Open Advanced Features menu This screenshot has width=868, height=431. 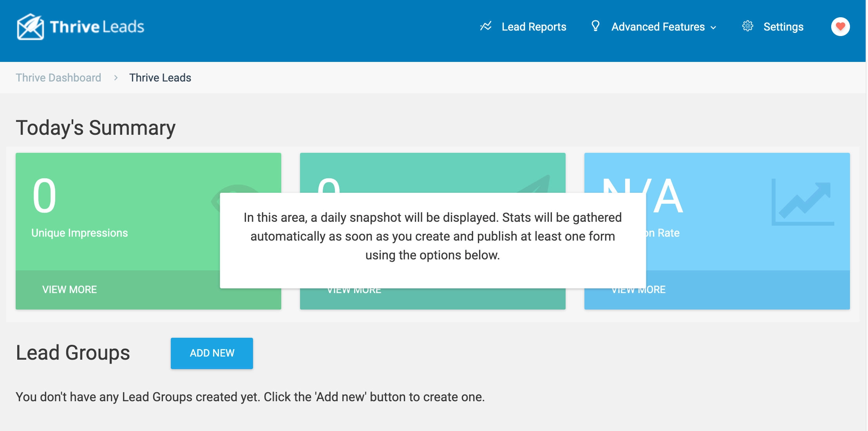pyautogui.click(x=658, y=27)
